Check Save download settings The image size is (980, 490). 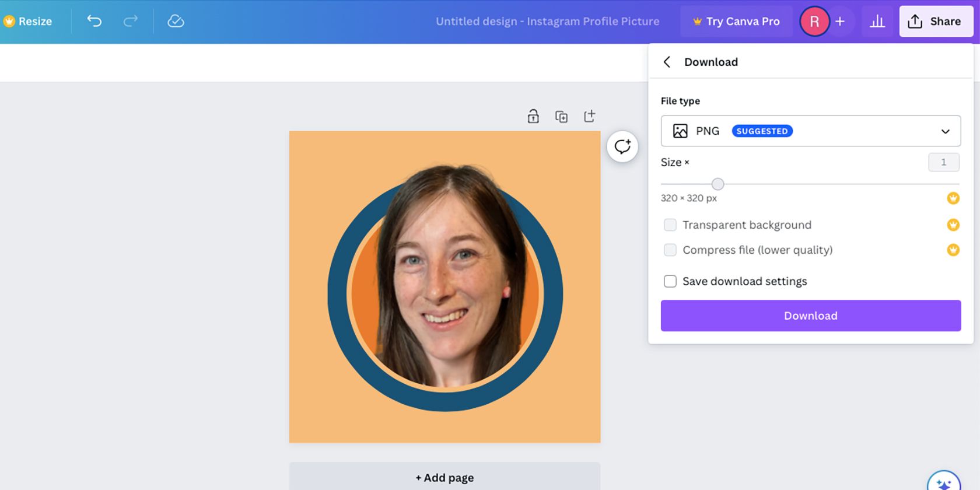[670, 281]
